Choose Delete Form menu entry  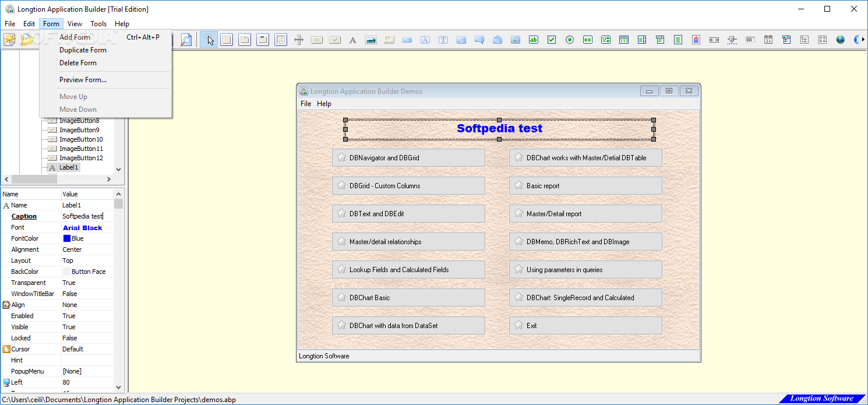tap(105, 63)
